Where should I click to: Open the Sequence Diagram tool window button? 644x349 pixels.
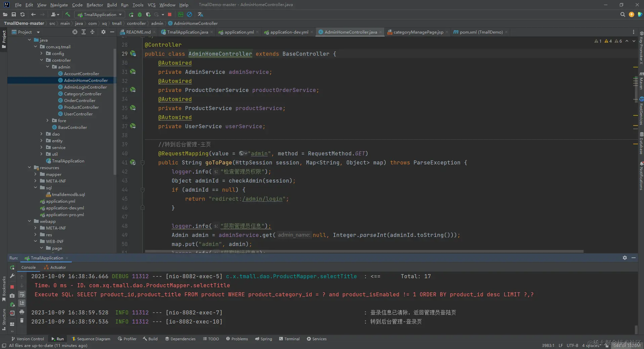tap(91, 339)
